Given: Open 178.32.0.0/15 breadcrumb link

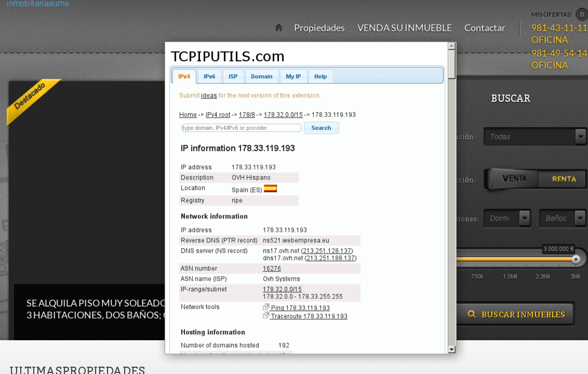Looking at the screenshot, I should pos(283,115).
